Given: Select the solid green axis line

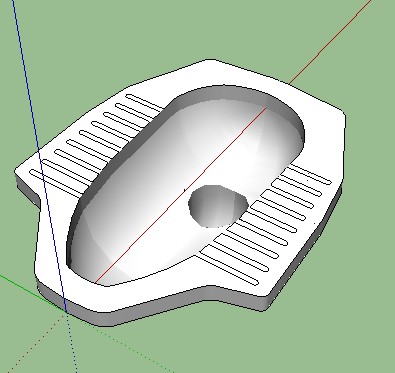Looking at the screenshot, I should (x=32, y=293).
